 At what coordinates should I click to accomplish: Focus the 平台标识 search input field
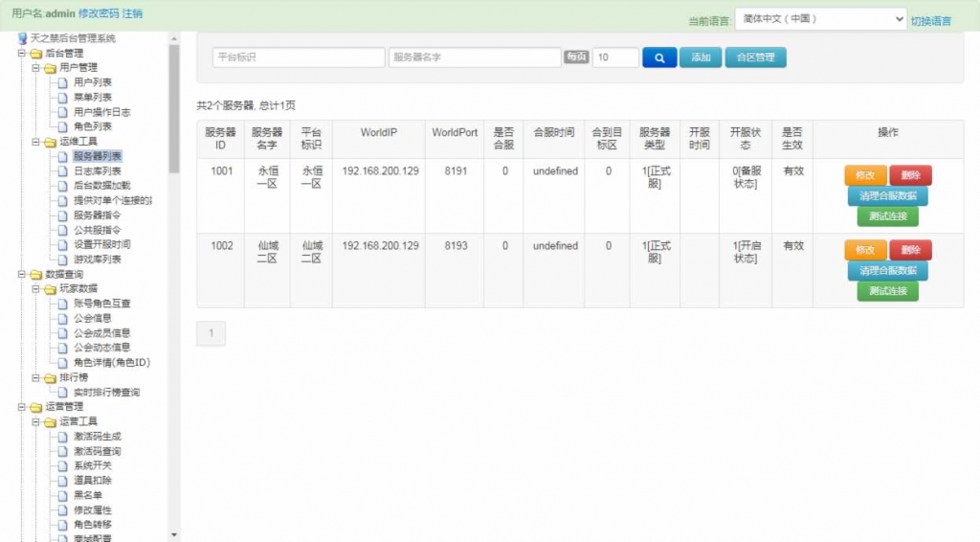click(x=299, y=57)
